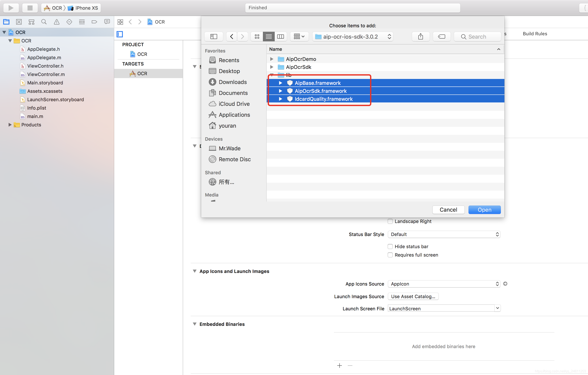Switch to the Build Rules tab

pyautogui.click(x=535, y=34)
